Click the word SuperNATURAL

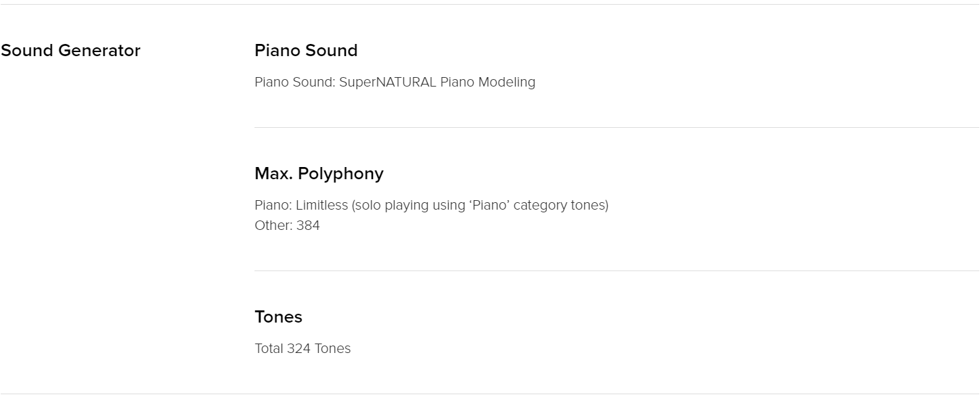[388, 82]
